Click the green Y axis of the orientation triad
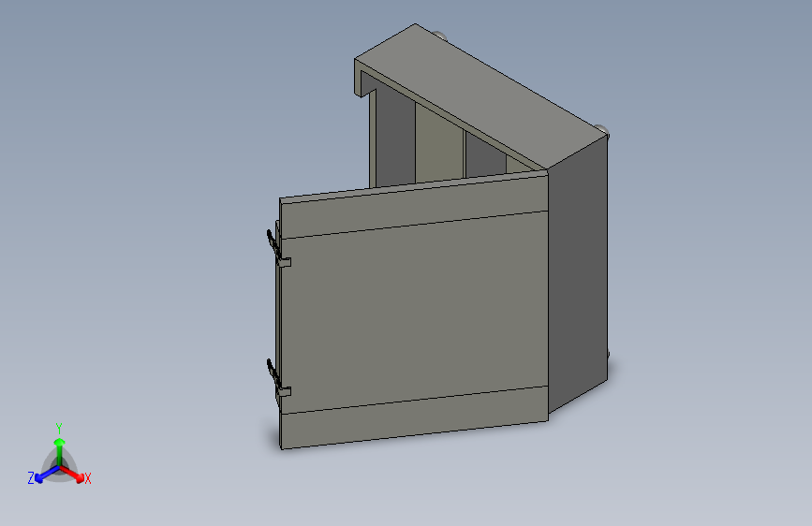The width and height of the screenshot is (812, 526). coord(59,452)
